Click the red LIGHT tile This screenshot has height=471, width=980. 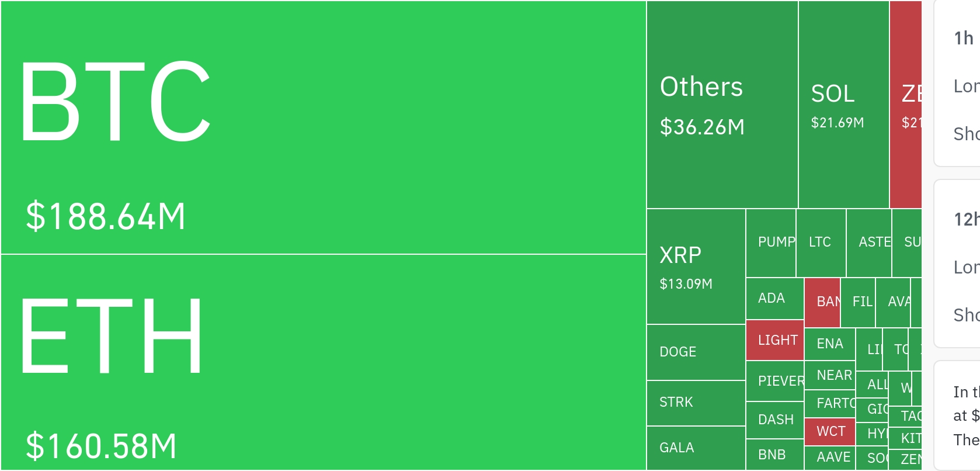point(775,340)
